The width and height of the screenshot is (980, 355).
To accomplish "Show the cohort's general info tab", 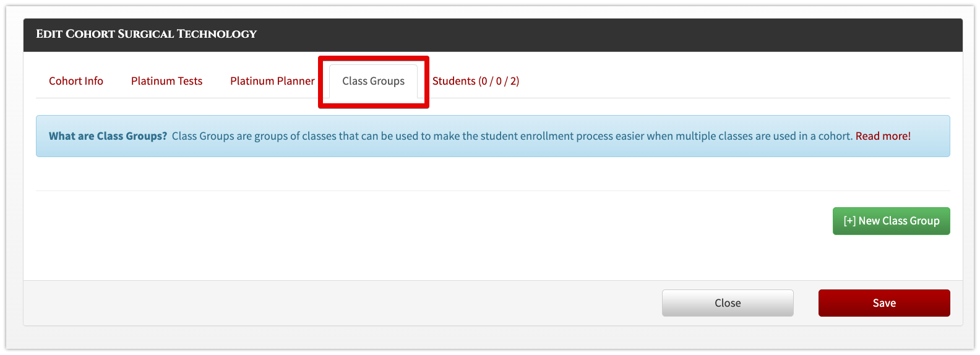I will coord(75,81).
